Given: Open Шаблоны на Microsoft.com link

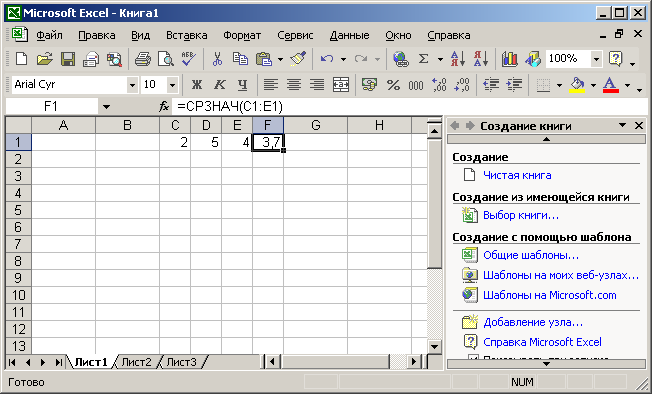Looking at the screenshot, I should (x=549, y=295).
